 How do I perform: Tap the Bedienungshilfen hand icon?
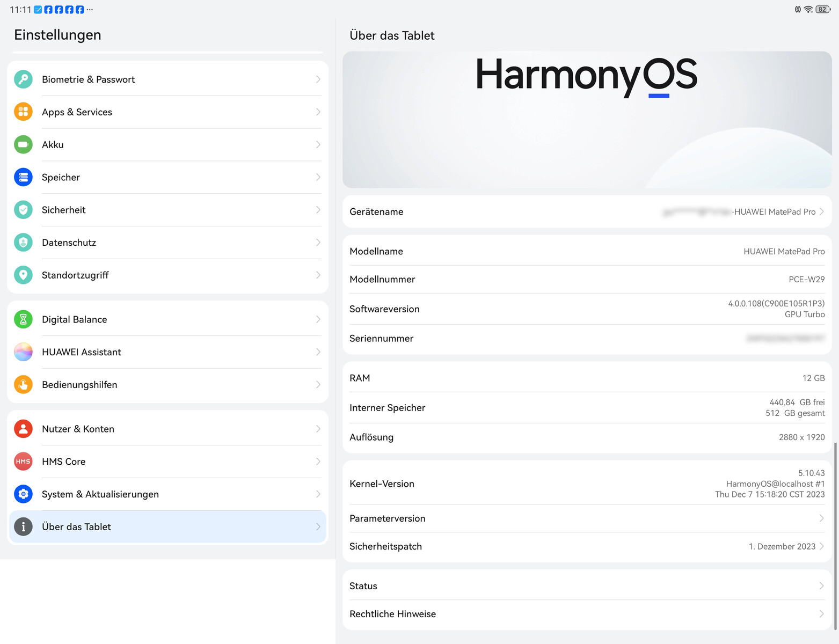pos(23,385)
